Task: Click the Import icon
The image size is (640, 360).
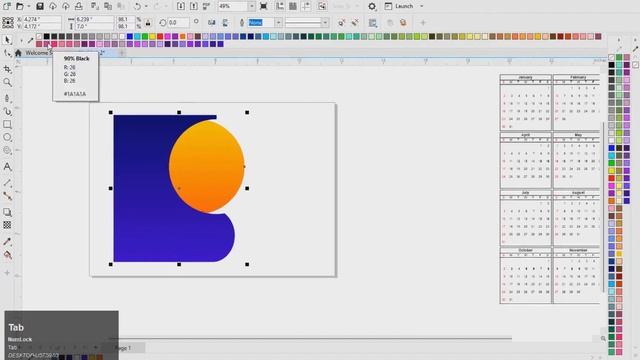Action: point(181,6)
